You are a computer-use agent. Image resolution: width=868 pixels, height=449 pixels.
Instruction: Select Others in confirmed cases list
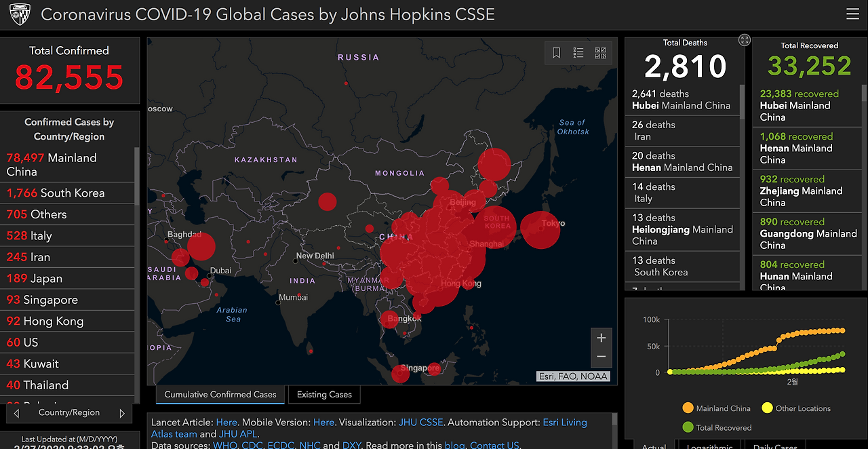click(x=68, y=214)
